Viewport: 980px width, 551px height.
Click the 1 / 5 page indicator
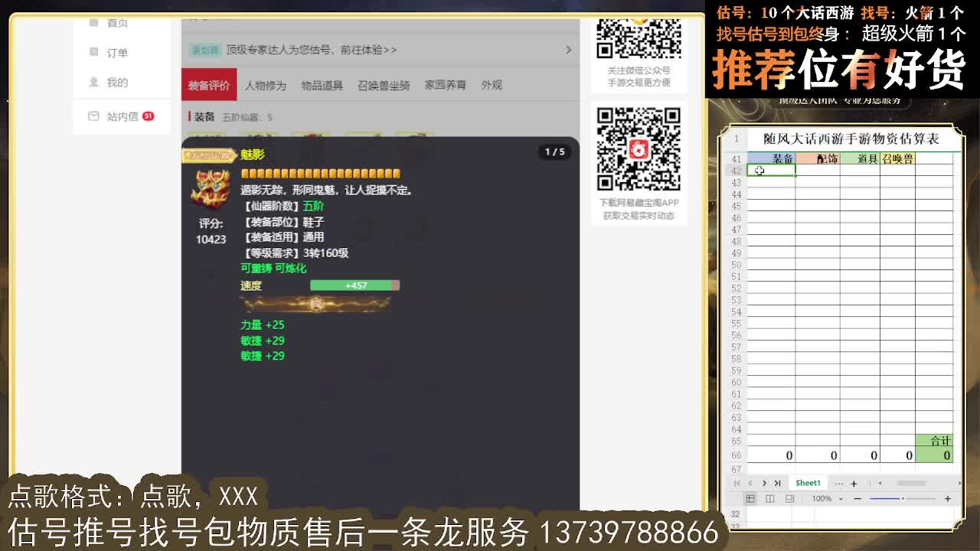click(554, 152)
